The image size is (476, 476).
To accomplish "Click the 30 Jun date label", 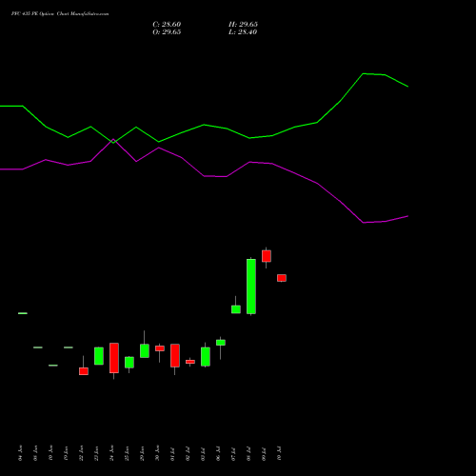I will point(158,453).
